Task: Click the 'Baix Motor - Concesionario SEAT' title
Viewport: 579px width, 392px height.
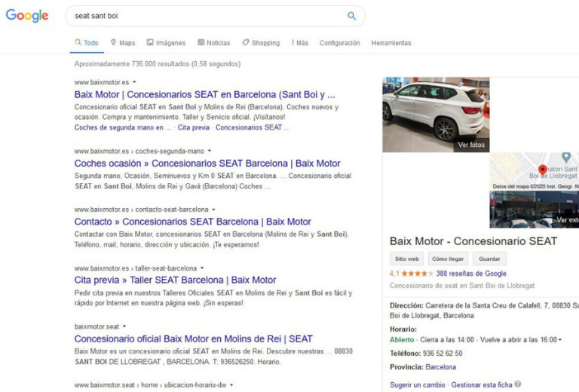Action: click(x=473, y=241)
